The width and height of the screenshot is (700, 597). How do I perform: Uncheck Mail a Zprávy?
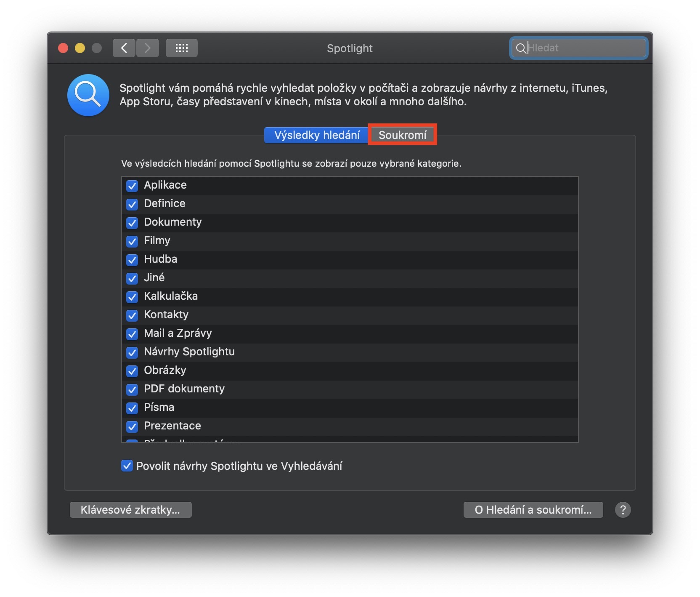click(132, 334)
